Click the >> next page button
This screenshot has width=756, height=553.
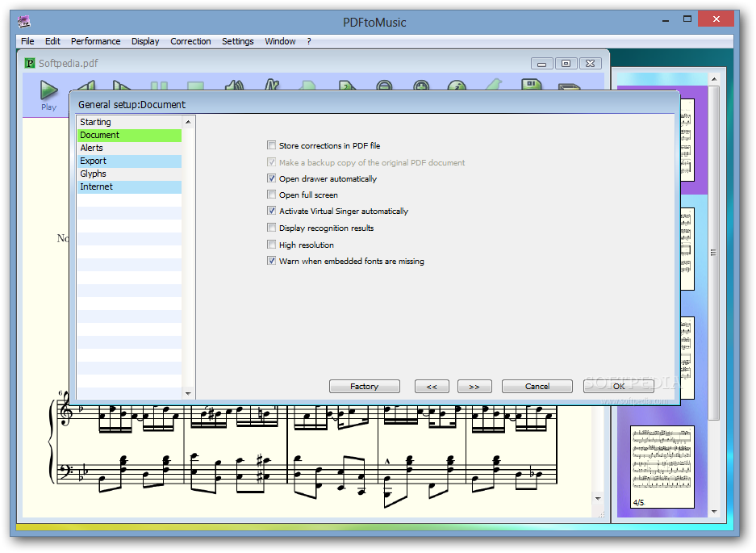[474, 386]
